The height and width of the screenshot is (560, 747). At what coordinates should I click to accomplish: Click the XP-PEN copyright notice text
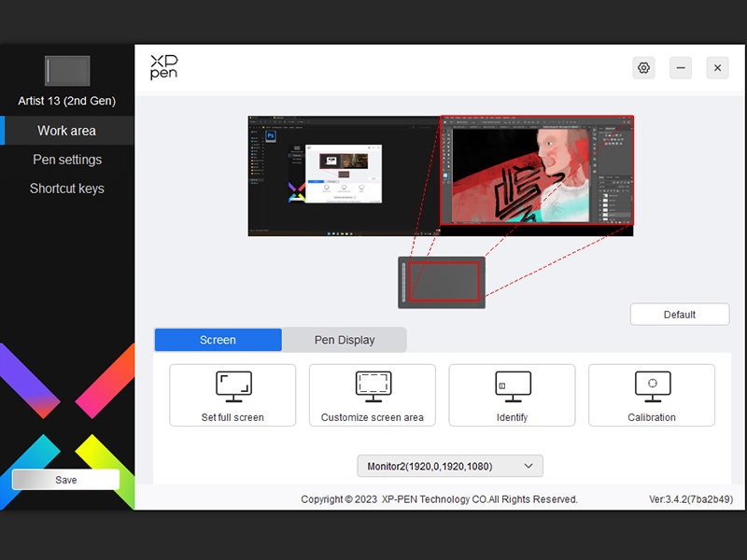(x=439, y=499)
